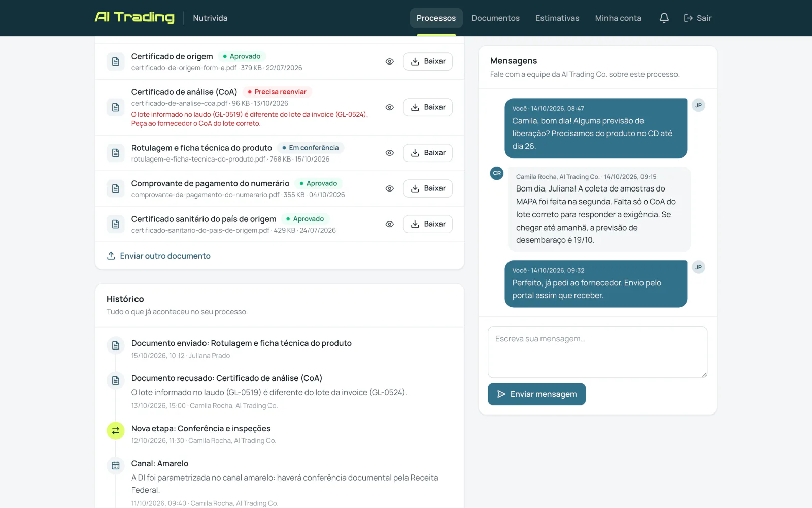Download Rotulagem e ficha técnica do produto
The height and width of the screenshot is (508, 812).
tap(428, 153)
